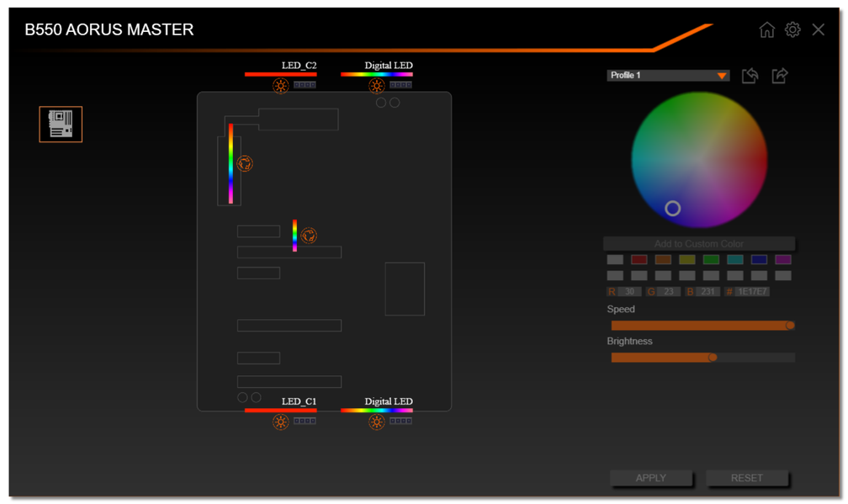Viewport: 848px width, 504px height.
Task: Click top Digital LED pin connector icon
Action: 400,85
